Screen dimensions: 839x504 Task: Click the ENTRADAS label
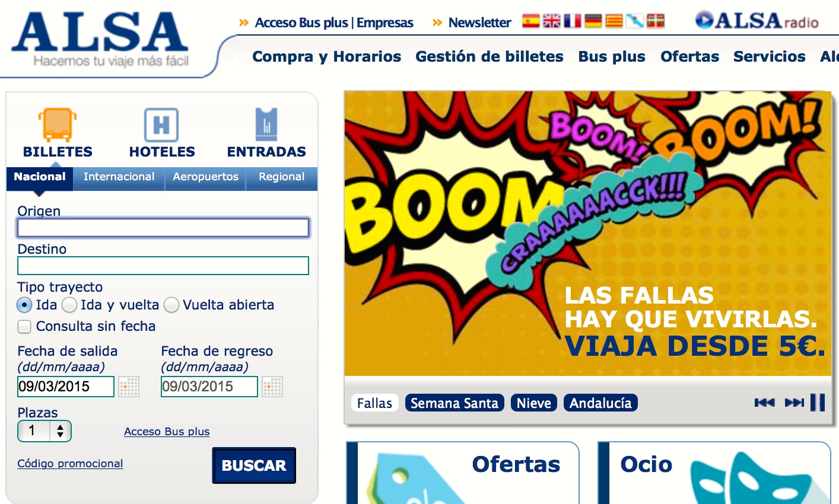[266, 152]
